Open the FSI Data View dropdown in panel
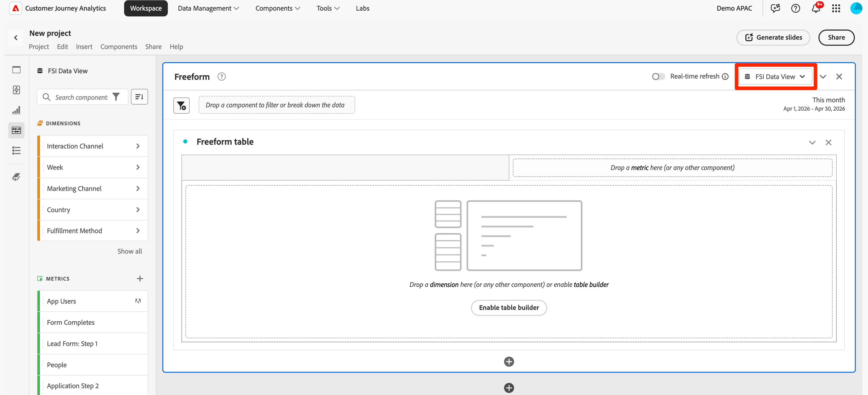Image resolution: width=868 pixels, height=395 pixels. 775,77
